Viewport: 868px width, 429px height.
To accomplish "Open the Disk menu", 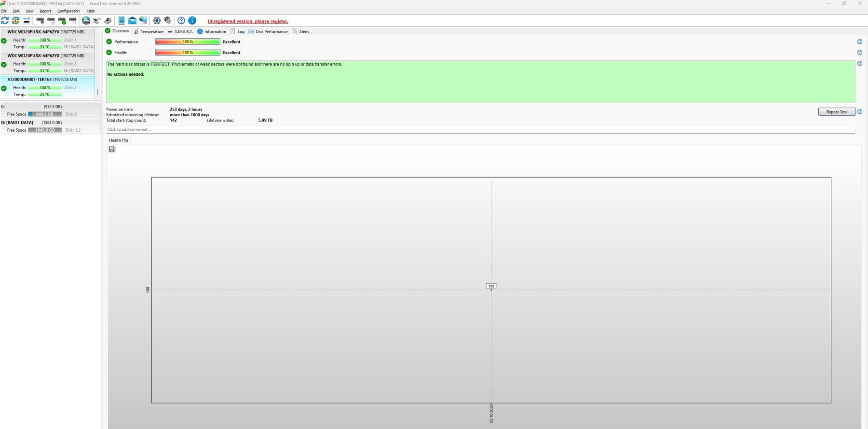I will tap(16, 11).
